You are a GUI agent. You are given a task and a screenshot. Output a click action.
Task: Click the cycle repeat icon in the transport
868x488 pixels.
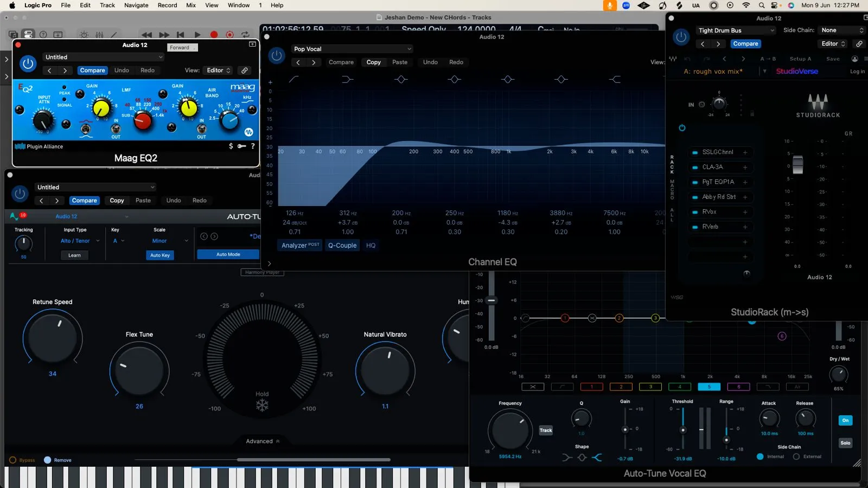coord(246,33)
